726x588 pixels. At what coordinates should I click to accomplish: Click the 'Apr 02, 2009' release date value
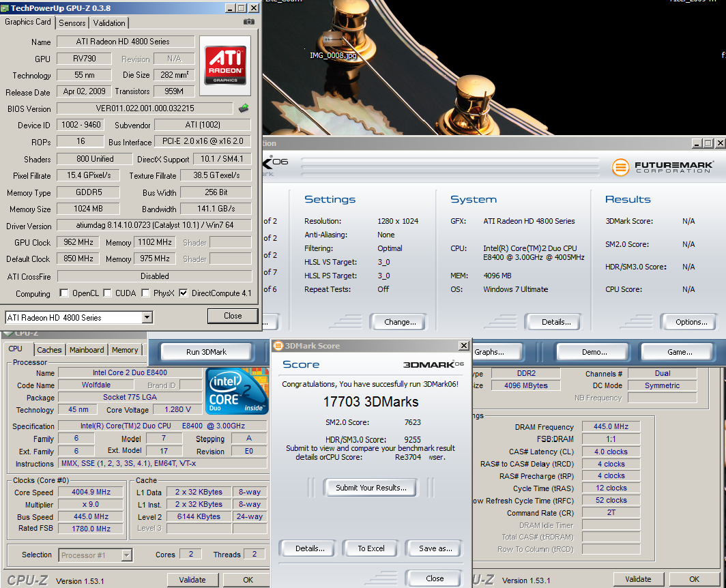(84, 91)
